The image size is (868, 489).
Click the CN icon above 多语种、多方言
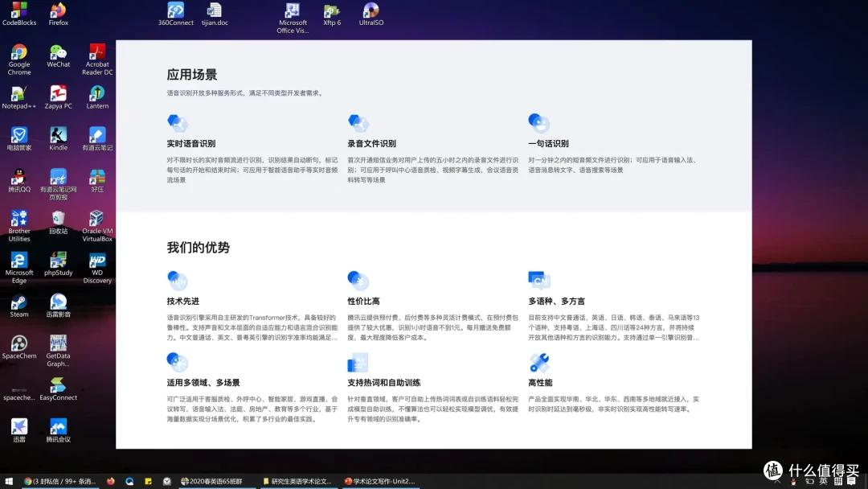[x=539, y=280]
